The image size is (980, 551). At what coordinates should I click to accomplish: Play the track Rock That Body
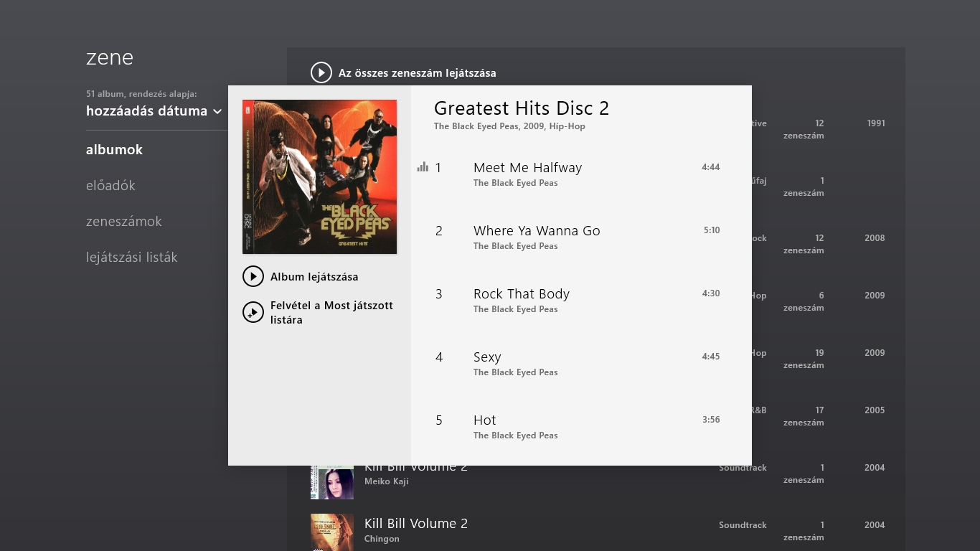pyautogui.click(x=521, y=294)
